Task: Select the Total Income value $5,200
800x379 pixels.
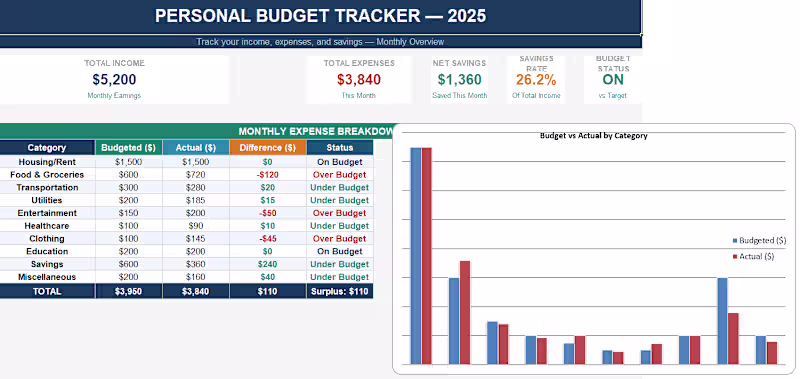Action: click(114, 80)
